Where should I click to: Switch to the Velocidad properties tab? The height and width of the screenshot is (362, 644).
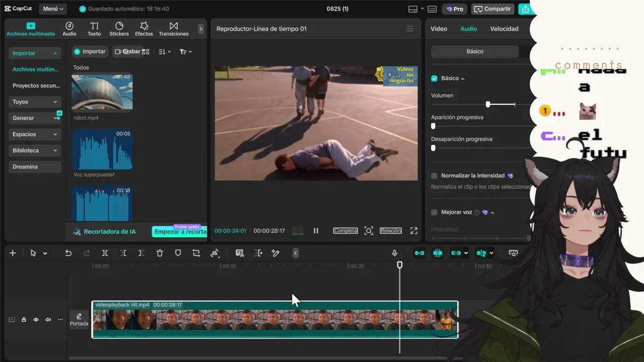504,29
